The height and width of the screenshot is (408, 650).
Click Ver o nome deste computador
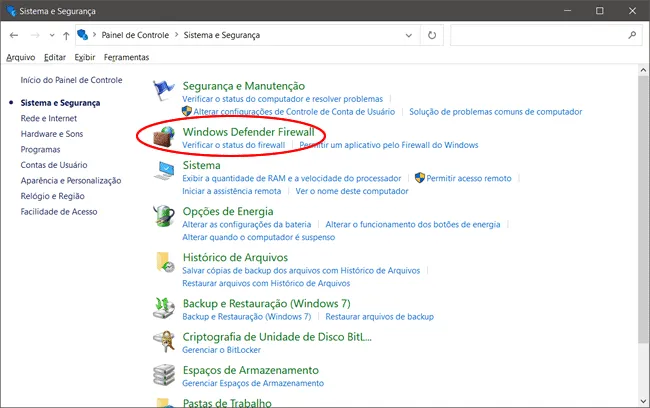pyautogui.click(x=352, y=191)
